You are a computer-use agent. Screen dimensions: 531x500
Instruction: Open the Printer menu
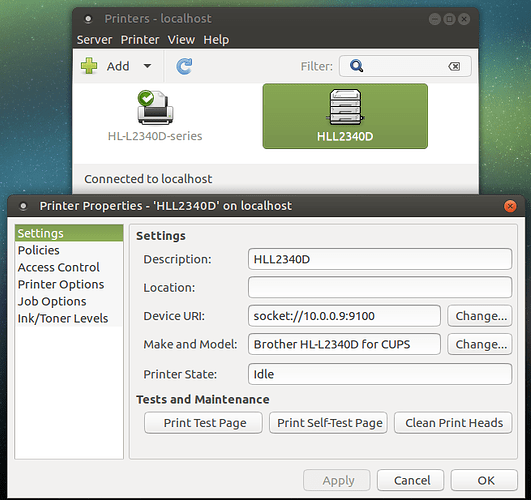(x=140, y=40)
